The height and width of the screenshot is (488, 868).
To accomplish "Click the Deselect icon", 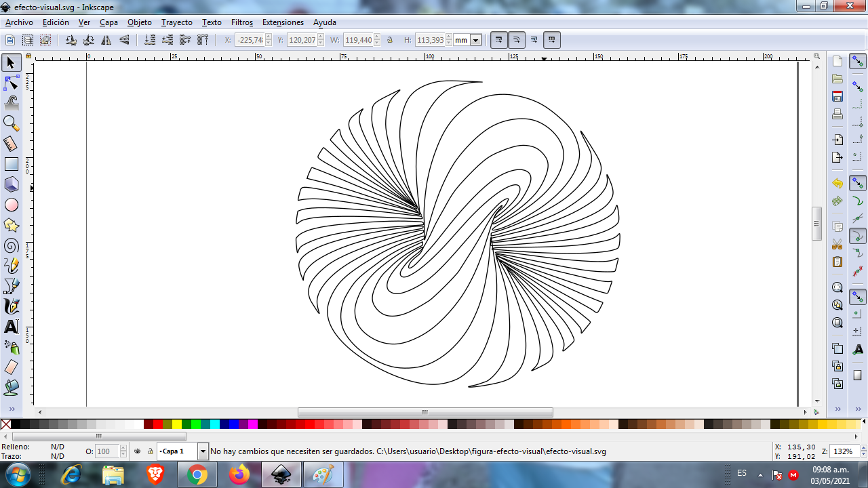I will 45,40.
